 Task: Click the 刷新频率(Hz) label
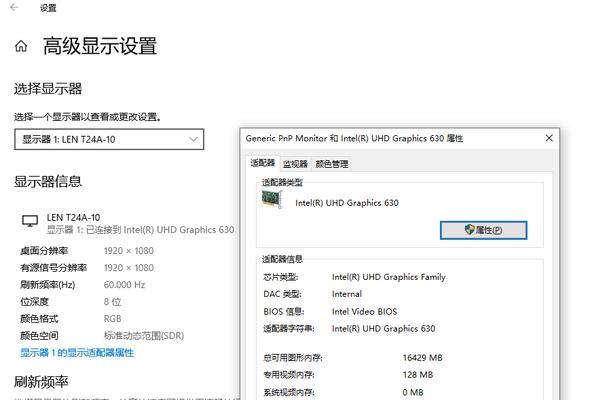point(48,285)
